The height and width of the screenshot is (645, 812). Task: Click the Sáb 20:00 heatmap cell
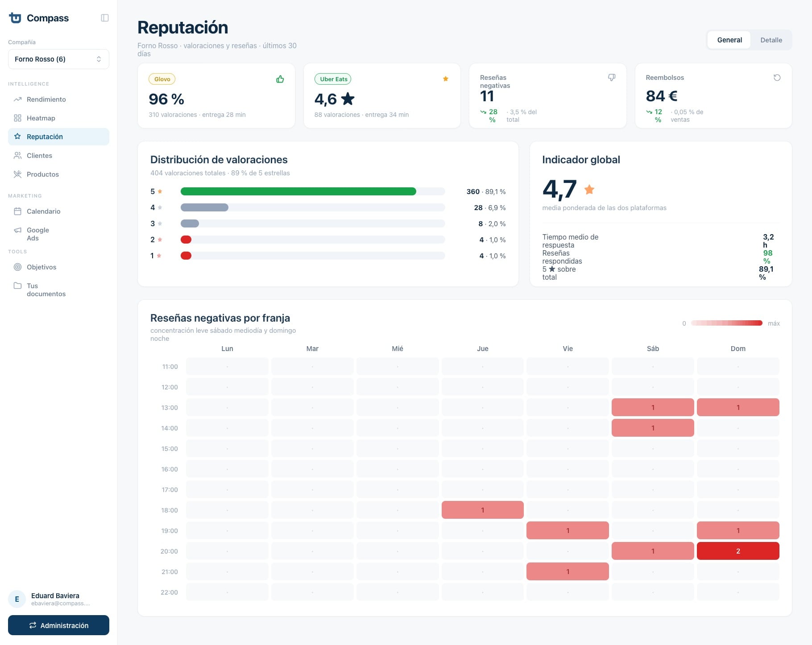pyautogui.click(x=653, y=551)
